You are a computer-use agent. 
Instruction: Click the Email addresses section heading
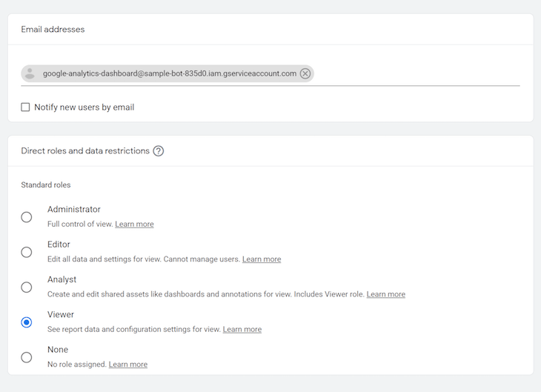point(53,30)
